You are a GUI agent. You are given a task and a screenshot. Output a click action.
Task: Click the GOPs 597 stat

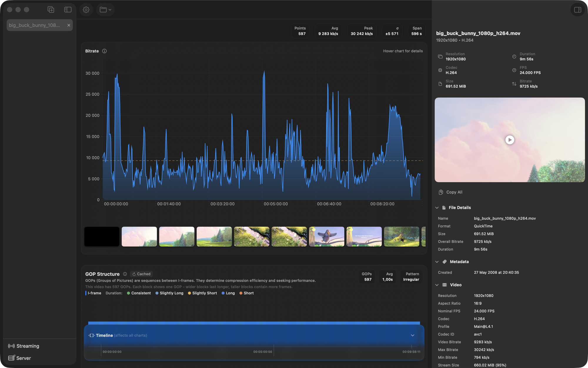point(367,277)
